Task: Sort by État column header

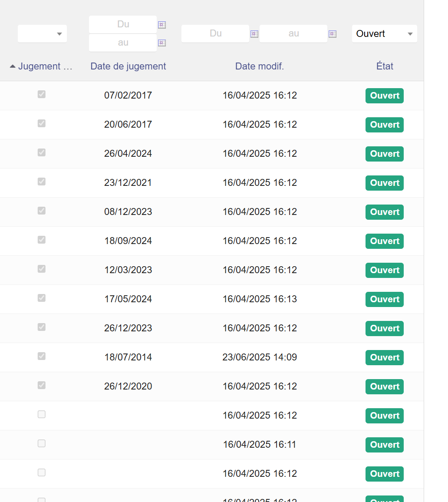Action: click(385, 66)
